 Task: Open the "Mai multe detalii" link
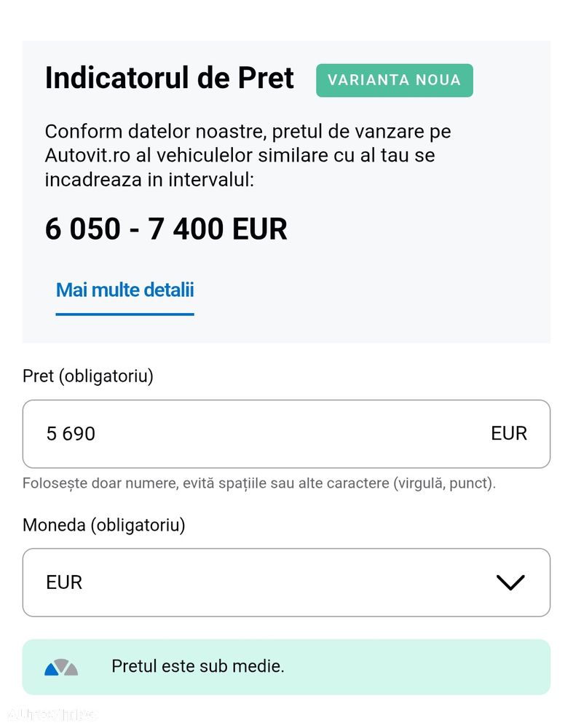coord(125,290)
